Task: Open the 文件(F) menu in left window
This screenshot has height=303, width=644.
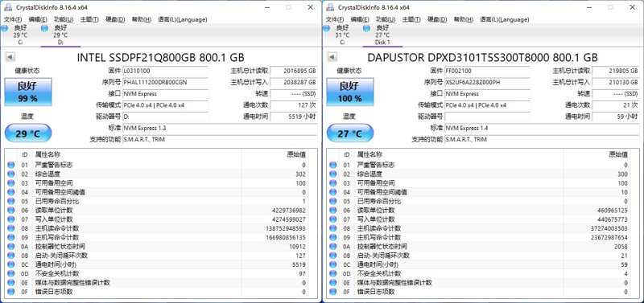Action: 13,19
